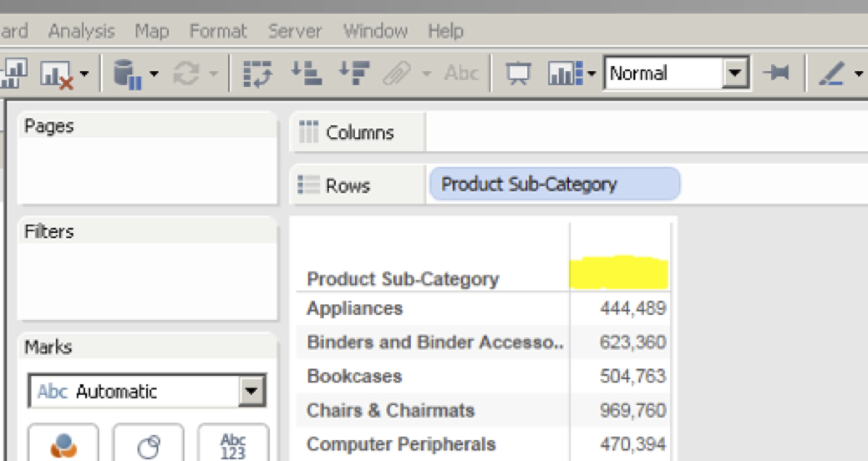The width and height of the screenshot is (868, 461).
Task: Click the swap rows and columns icon
Action: [x=258, y=73]
